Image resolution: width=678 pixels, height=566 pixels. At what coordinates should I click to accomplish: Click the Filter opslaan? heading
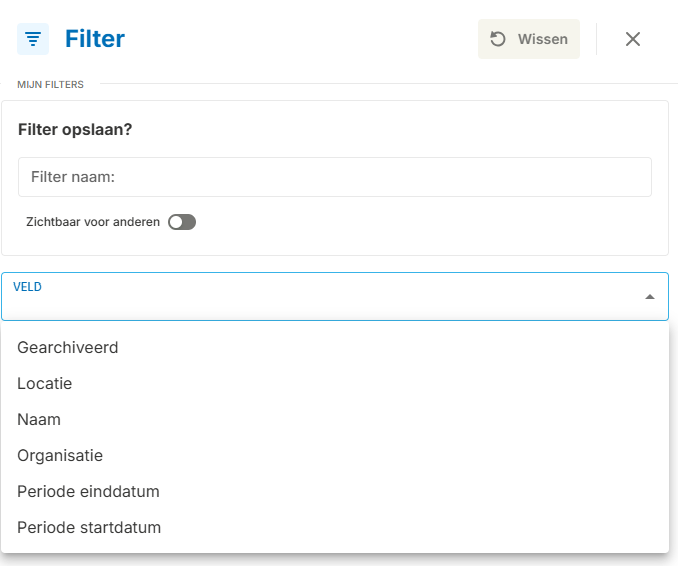click(75, 130)
